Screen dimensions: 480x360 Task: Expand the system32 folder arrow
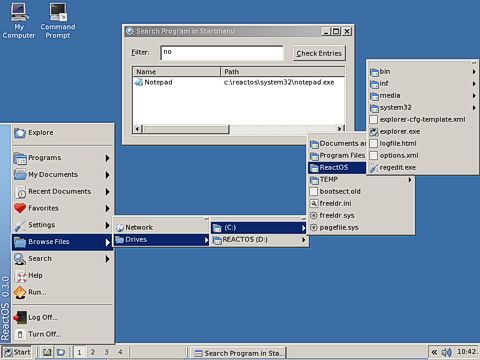coord(474,108)
